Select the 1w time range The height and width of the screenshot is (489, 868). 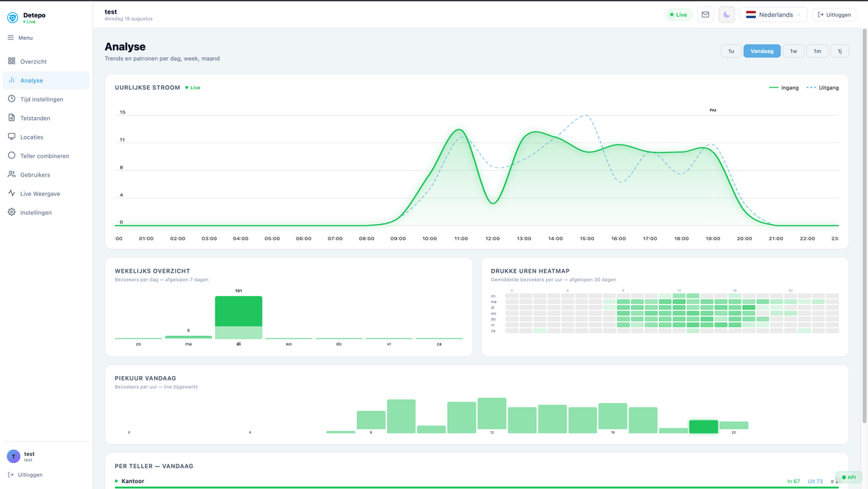point(793,51)
